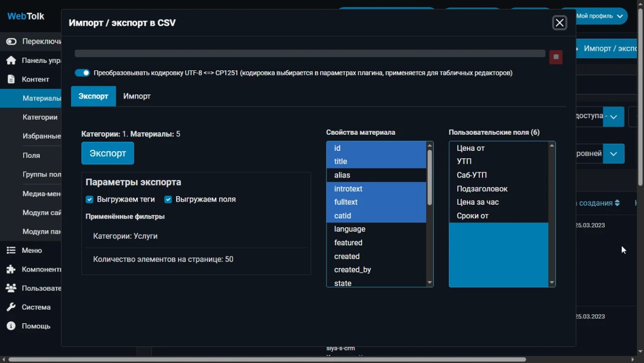Click the Панель управления home icon

point(12,60)
